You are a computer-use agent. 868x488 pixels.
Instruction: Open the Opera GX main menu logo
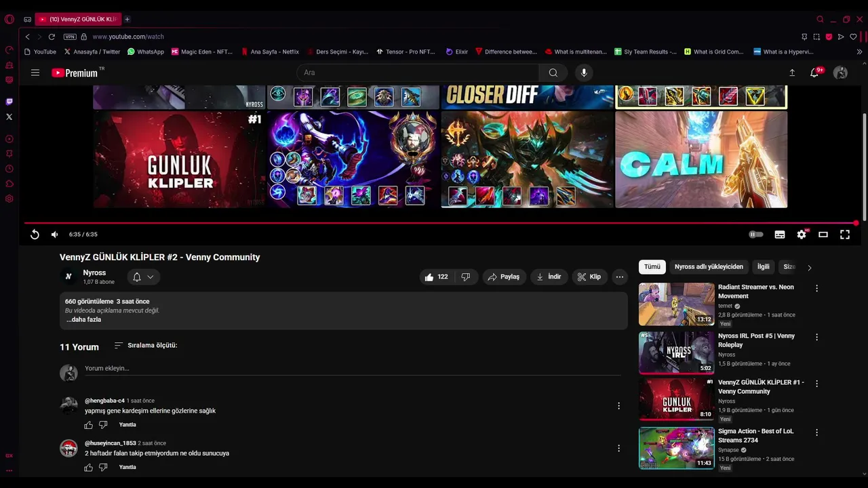[x=9, y=19]
